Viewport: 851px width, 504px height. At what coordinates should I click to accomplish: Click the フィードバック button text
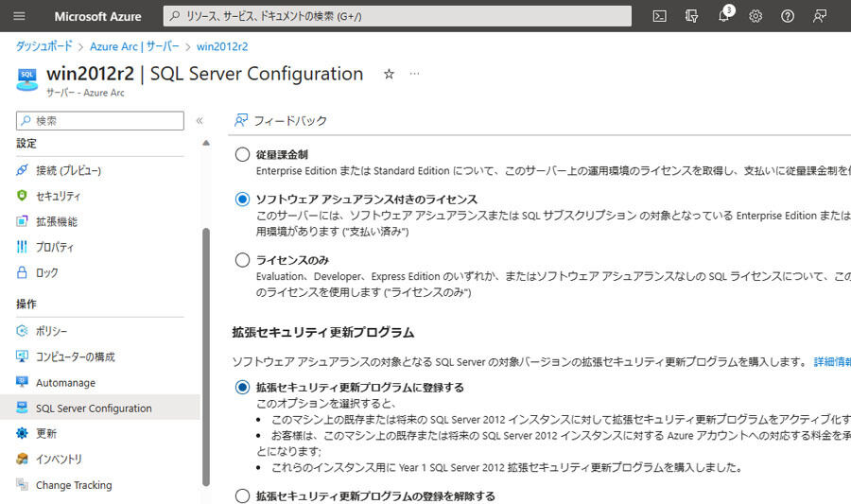click(290, 120)
